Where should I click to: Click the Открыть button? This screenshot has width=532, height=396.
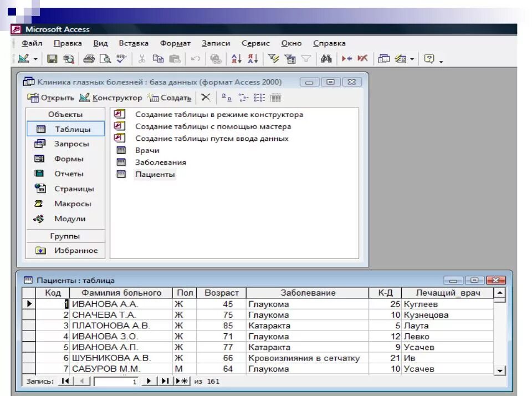[x=50, y=98]
